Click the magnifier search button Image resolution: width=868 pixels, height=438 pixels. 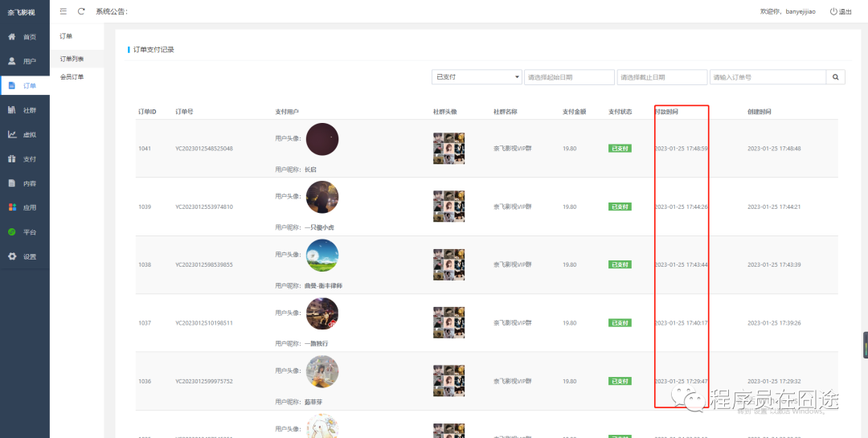[836, 77]
